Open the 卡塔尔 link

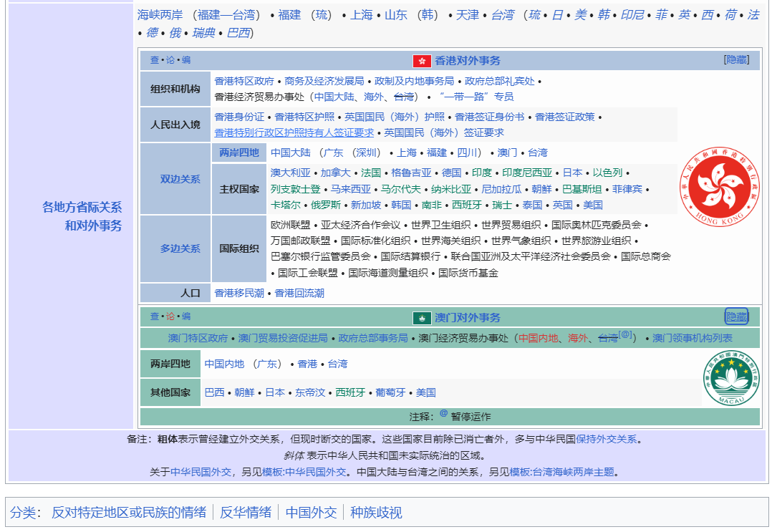tap(286, 205)
